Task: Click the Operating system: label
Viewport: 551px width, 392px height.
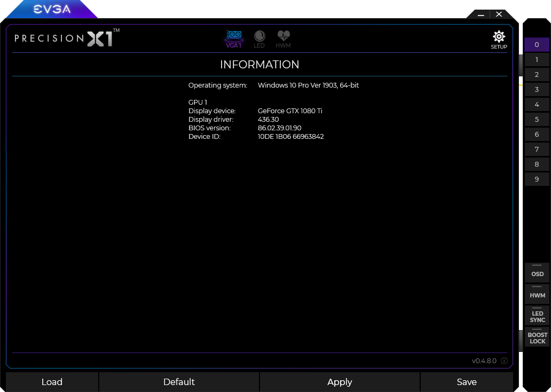Action: point(217,85)
